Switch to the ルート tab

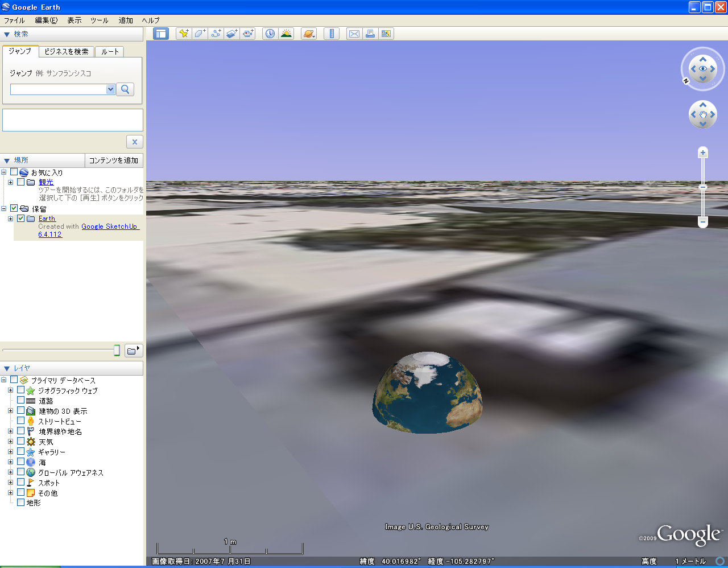pos(110,52)
